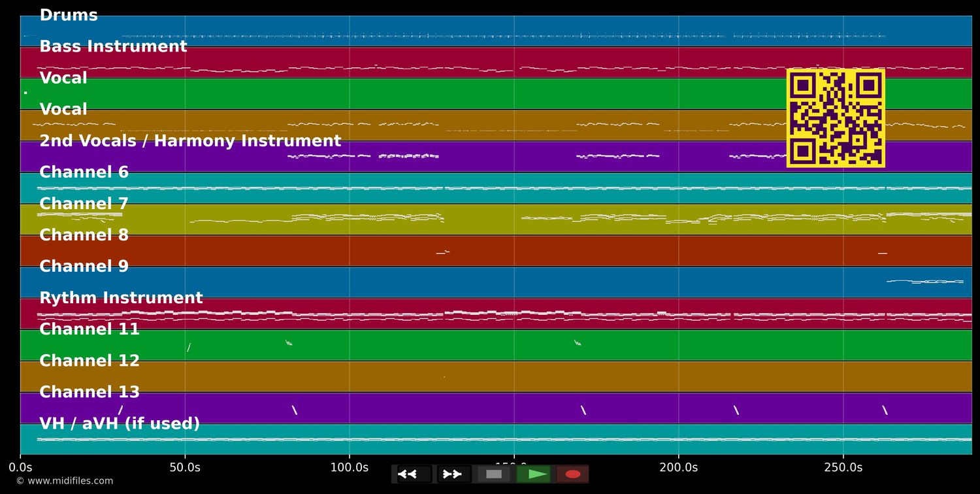The width and height of the screenshot is (980, 494).
Task: Click the 2nd Vocals / Harmony Instrument label
Action: tap(190, 141)
